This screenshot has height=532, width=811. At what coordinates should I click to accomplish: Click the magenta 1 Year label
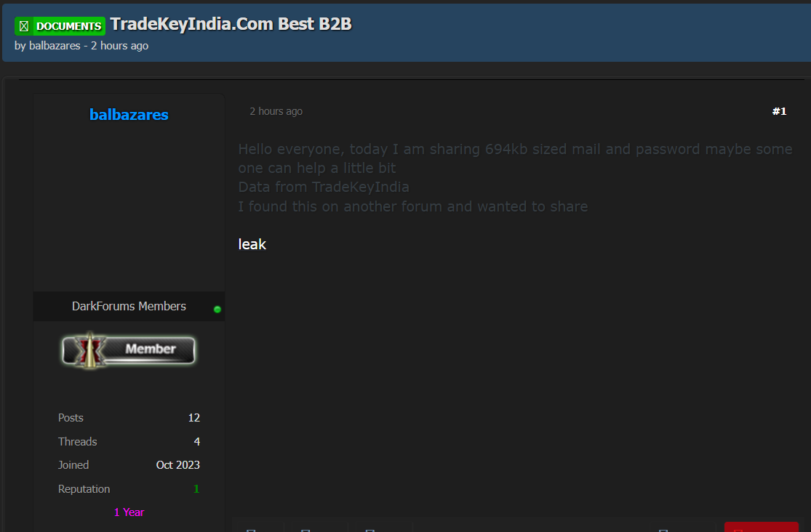[129, 512]
